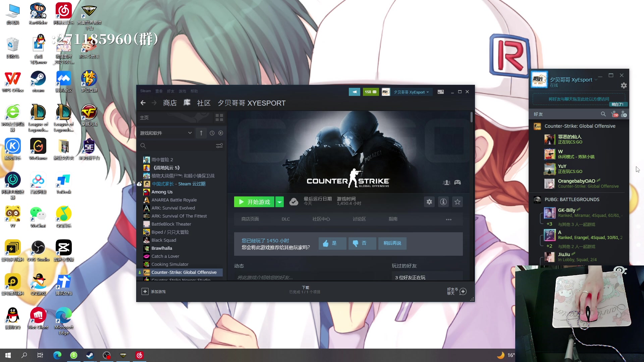Search friends with magnifier icon
Screen dimensions: 644x362
(x=603, y=114)
